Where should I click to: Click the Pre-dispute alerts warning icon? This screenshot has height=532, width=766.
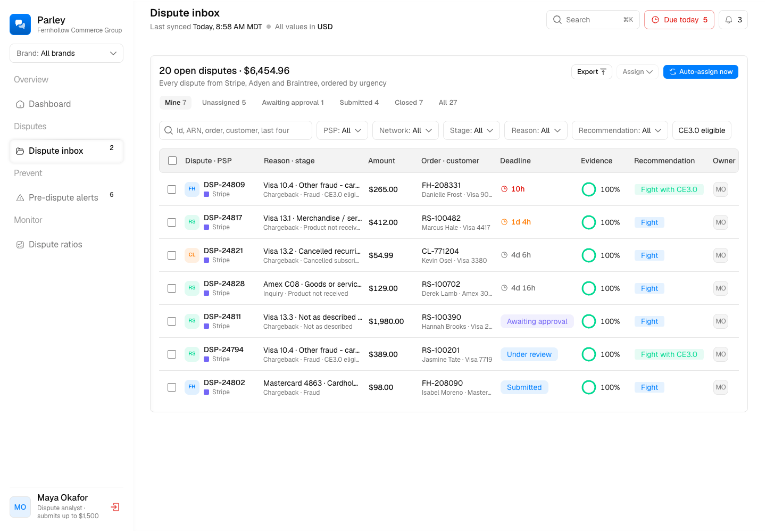20,198
